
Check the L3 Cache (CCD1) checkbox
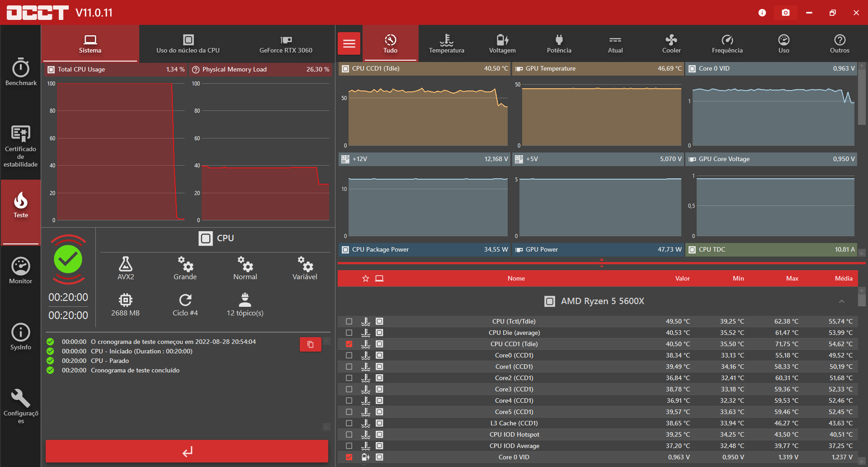(x=349, y=423)
